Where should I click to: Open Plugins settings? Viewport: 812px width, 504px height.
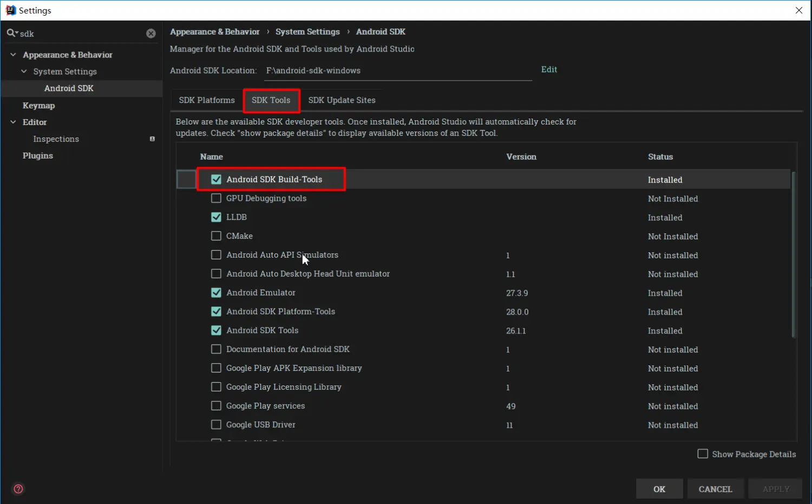tap(38, 156)
